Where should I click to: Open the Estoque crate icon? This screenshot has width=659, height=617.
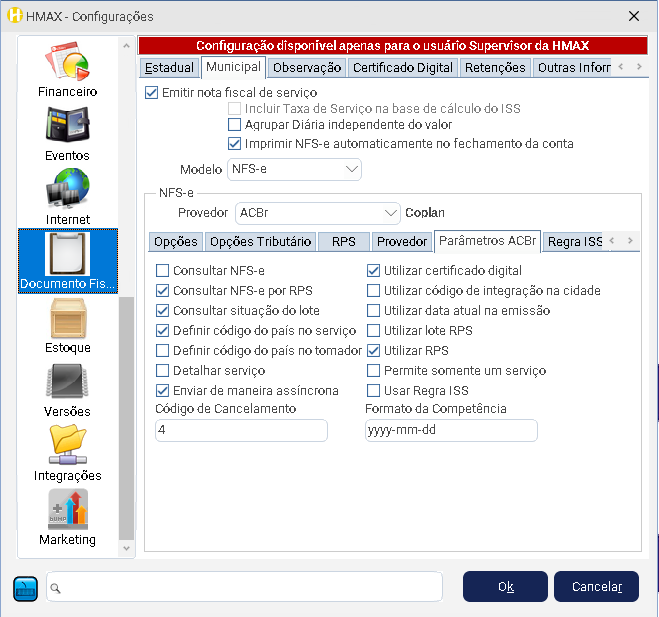[68, 323]
